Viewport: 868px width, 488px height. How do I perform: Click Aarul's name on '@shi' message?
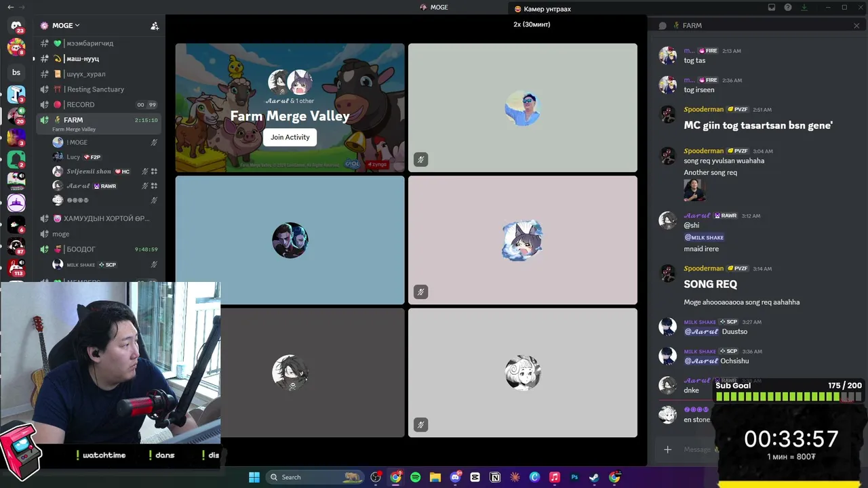[697, 216]
